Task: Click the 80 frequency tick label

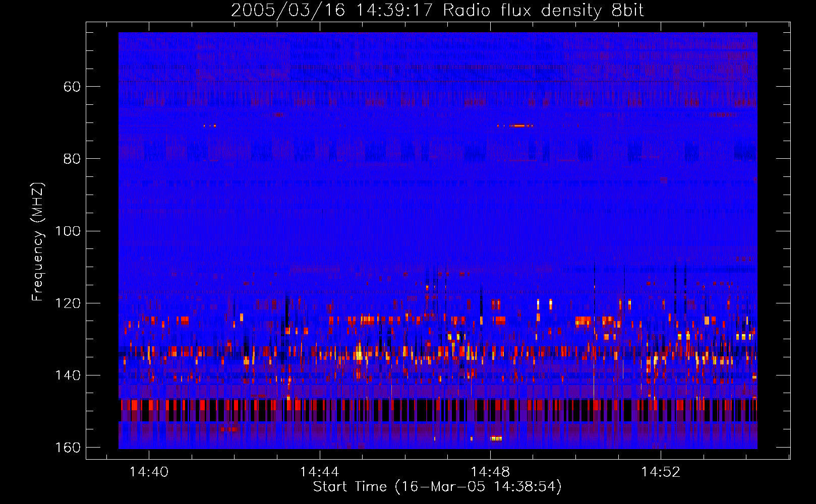Action: pos(72,159)
